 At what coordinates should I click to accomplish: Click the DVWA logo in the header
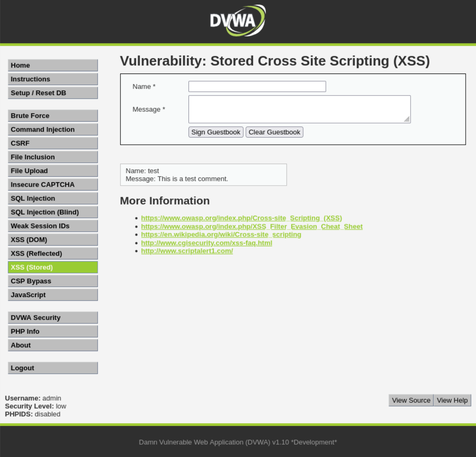pos(238,21)
